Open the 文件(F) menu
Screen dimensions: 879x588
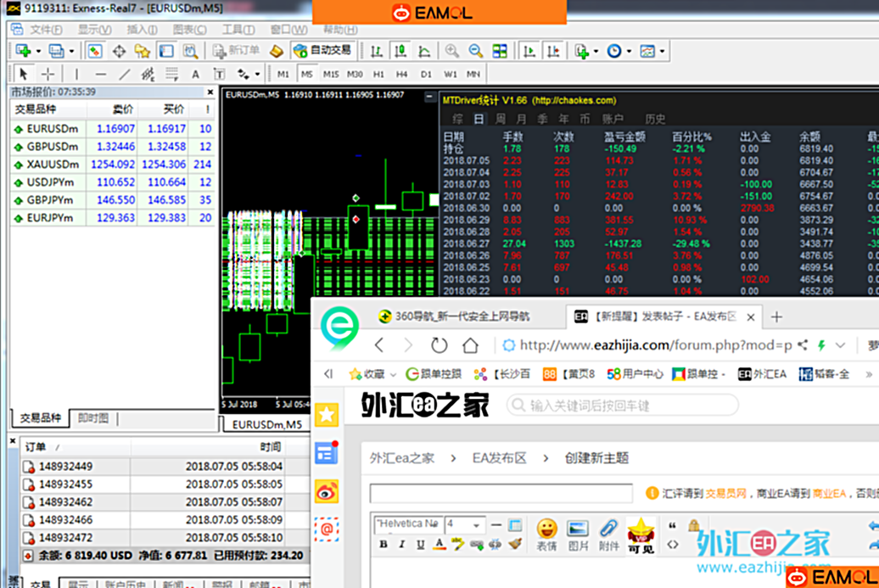coord(46,30)
